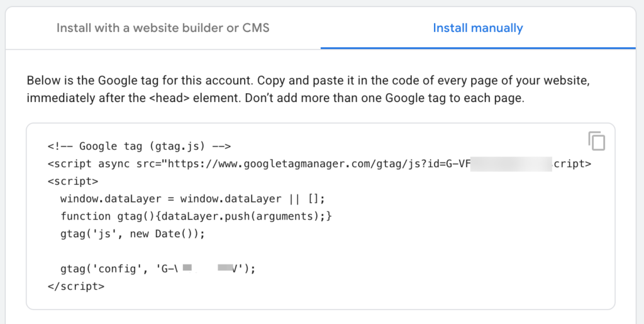Switch to Install manually tab

478,28
